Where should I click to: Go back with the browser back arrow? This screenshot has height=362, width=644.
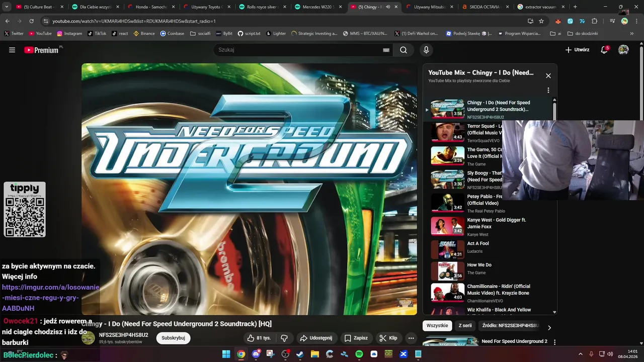pyautogui.click(x=7, y=21)
